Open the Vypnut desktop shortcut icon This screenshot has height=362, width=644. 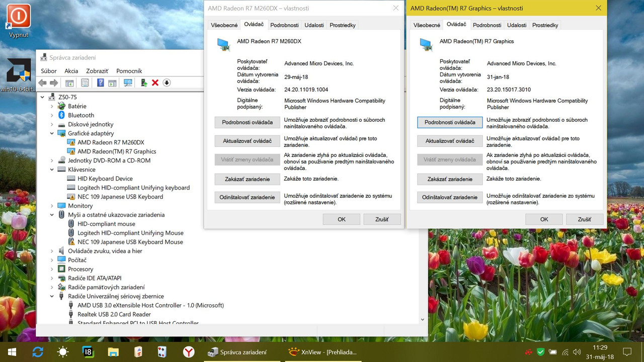pos(19,21)
